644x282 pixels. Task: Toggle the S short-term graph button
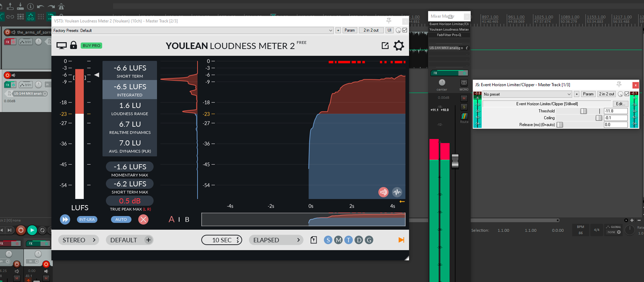pos(328,240)
